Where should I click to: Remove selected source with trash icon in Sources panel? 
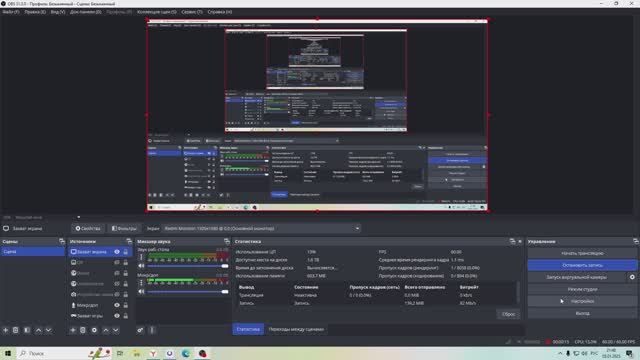83,330
